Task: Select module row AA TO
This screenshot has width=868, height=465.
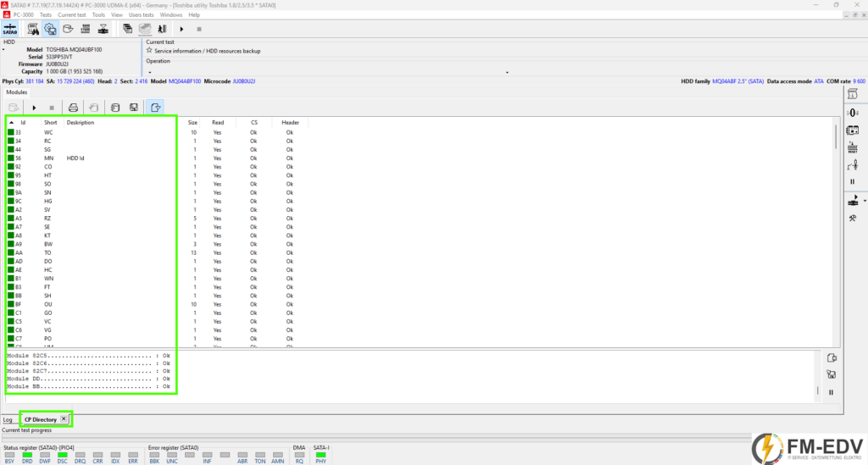Action: tap(158, 252)
